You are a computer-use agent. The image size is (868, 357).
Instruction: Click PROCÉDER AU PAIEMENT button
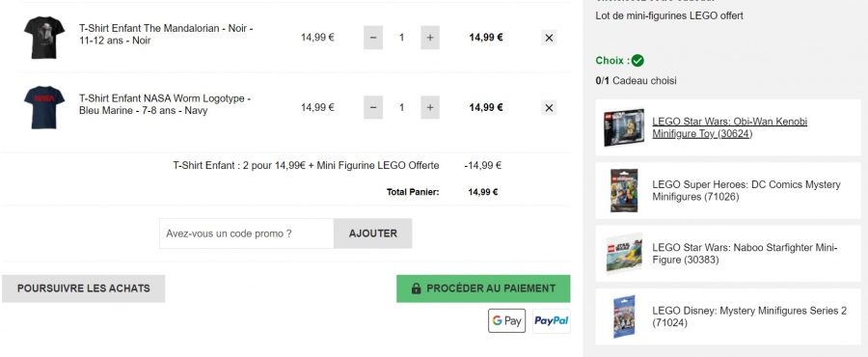pyautogui.click(x=483, y=288)
